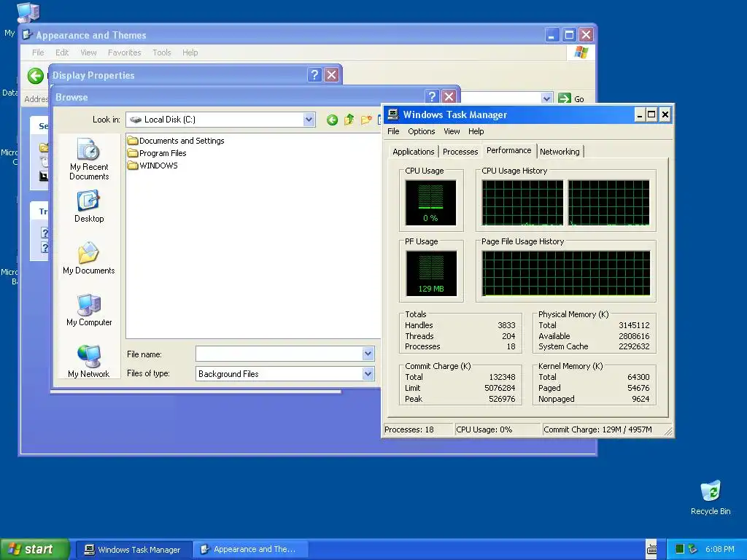Viewport: 747px width, 560px height.
Task: Click the My Recent Documents shortcut in Browse
Action: click(x=88, y=159)
